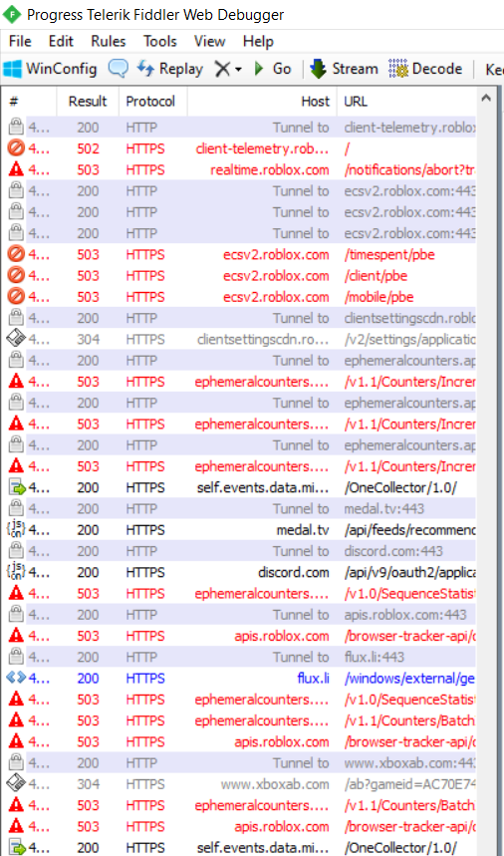
Task: Click the JSON icon of discord.com session
Action: click(16, 572)
